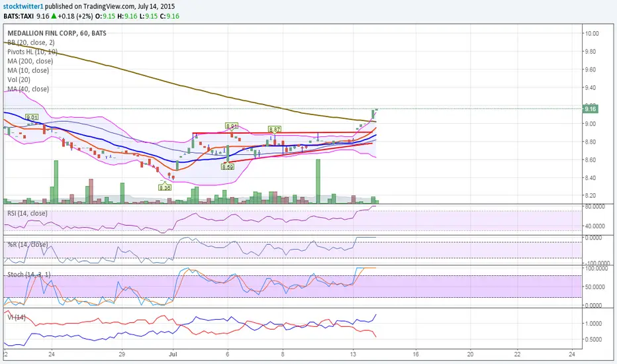Click the 0.5000 VI scale value
This screenshot has width=617, height=364.
pos(594,340)
